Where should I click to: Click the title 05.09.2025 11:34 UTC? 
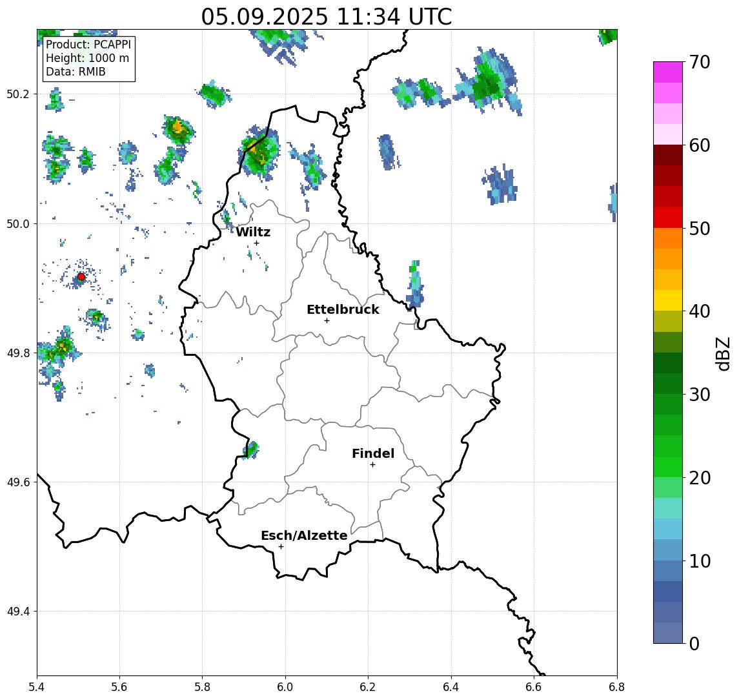(326, 17)
